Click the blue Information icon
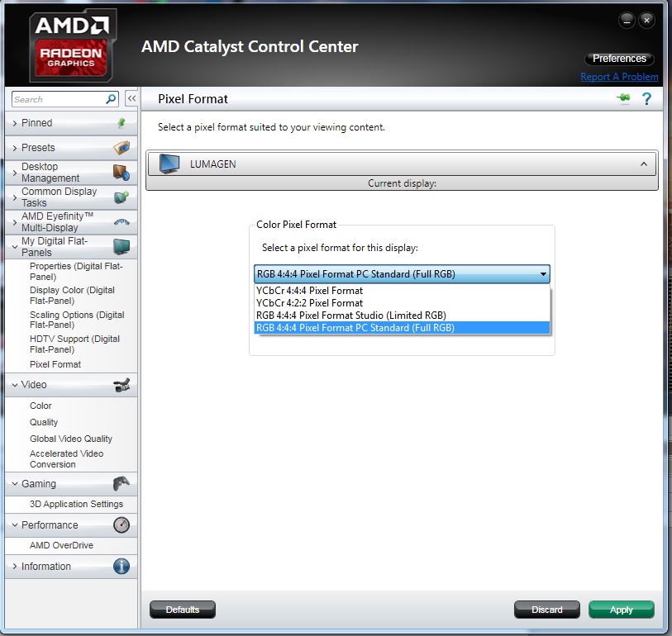672x636 pixels. tap(122, 566)
